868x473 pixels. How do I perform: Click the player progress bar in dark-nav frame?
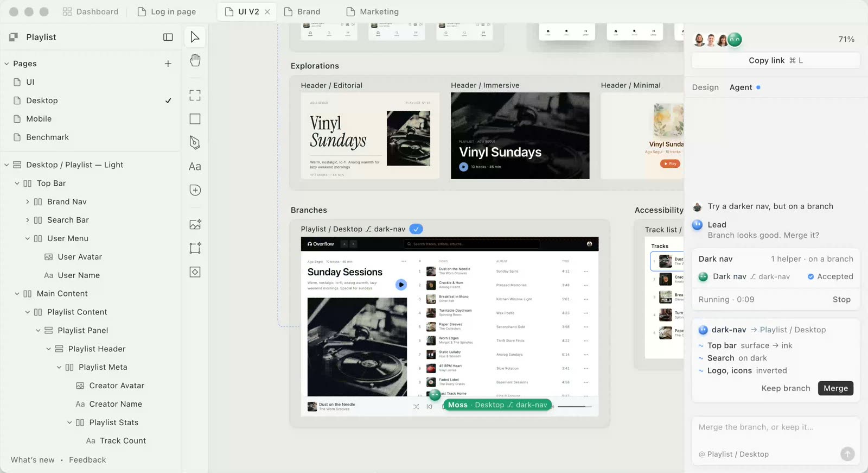(574, 406)
